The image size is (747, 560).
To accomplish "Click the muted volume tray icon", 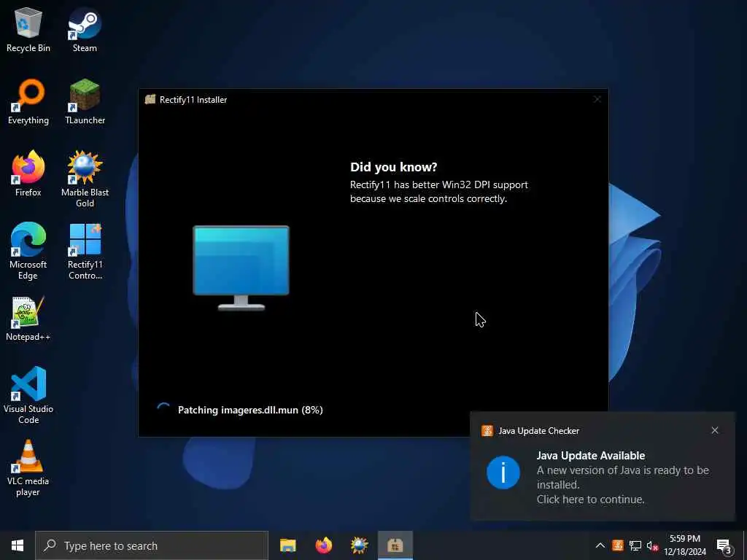I will (x=652, y=545).
